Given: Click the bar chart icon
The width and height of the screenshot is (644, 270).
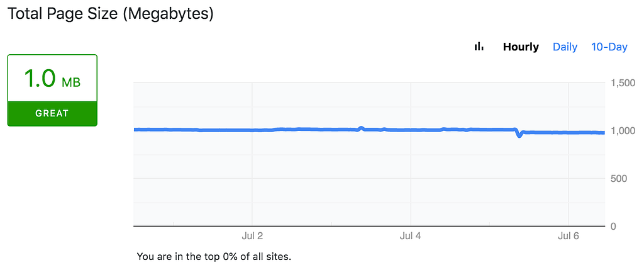Looking at the screenshot, I should (x=479, y=47).
